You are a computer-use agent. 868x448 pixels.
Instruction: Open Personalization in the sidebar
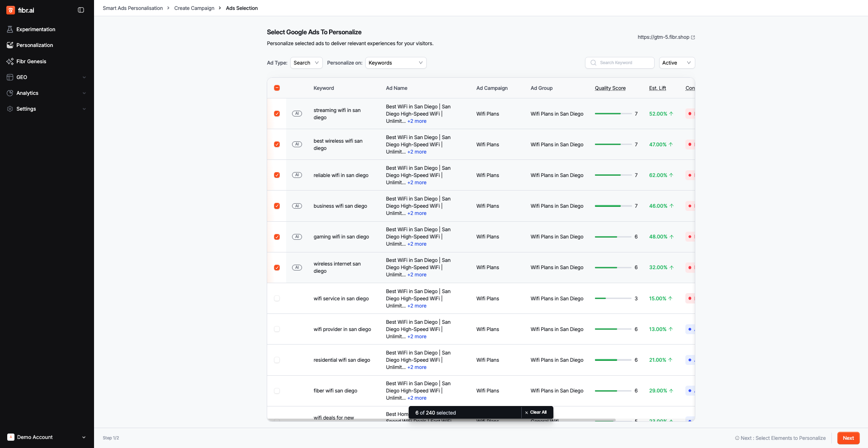35,45
